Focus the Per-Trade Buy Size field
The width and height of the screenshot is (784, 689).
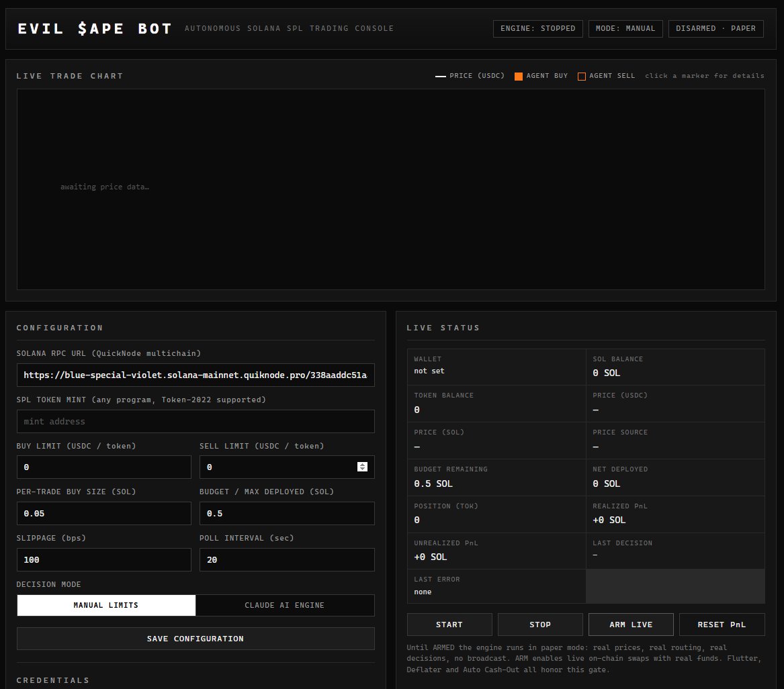coord(104,513)
